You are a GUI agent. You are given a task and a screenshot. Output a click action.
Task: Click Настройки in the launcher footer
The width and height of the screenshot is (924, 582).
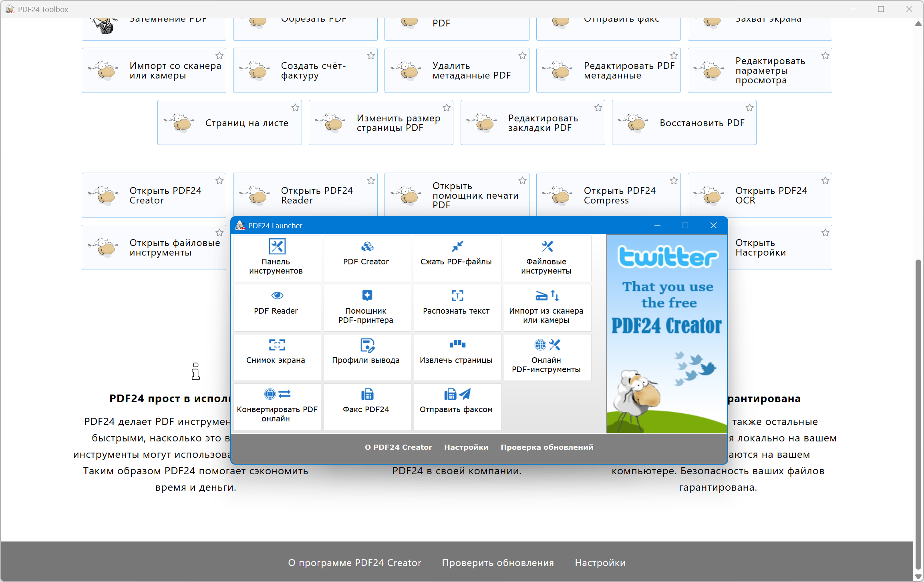click(466, 447)
